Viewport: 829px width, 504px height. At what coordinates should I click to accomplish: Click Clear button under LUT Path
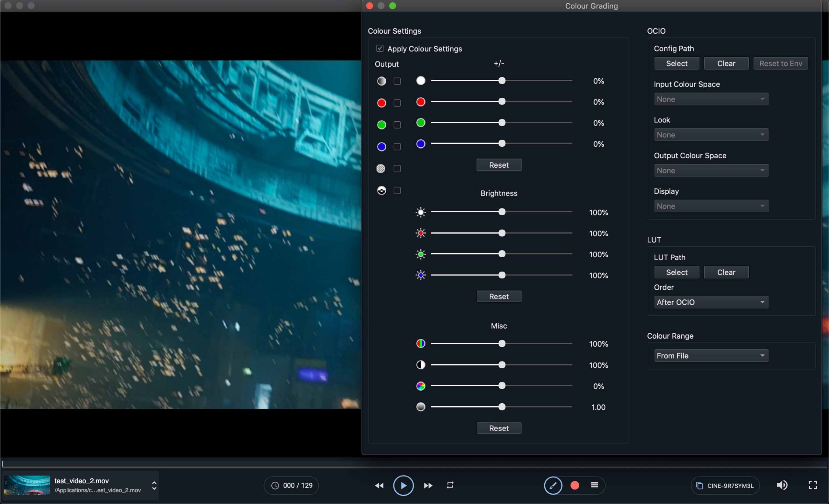point(726,272)
